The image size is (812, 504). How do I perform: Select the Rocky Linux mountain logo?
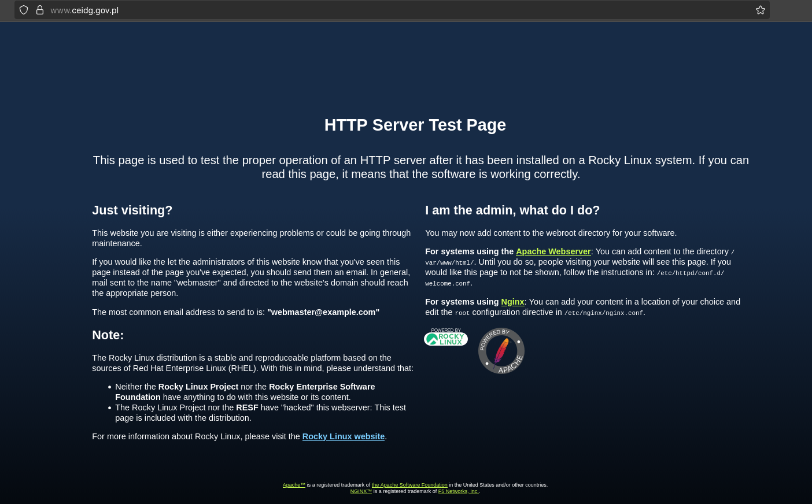pos(433,339)
